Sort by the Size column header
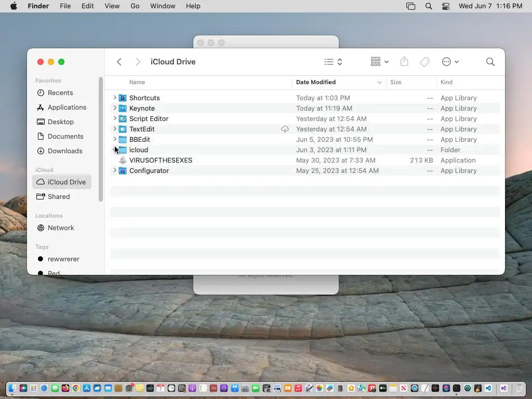This screenshot has width=532, height=399. 395,82
